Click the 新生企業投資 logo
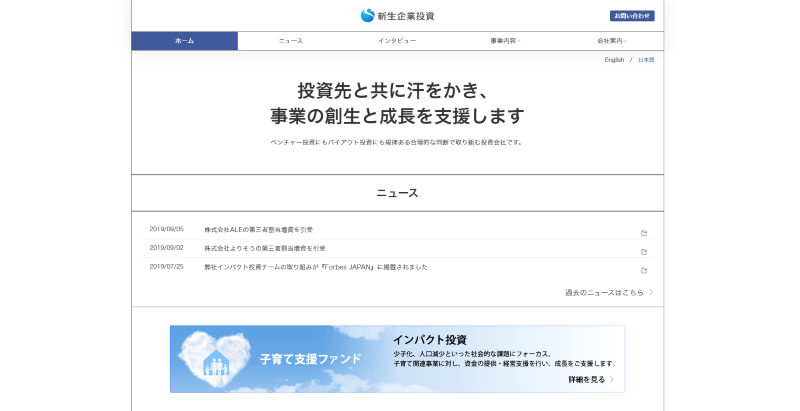The width and height of the screenshot is (800, 411). coord(397,16)
